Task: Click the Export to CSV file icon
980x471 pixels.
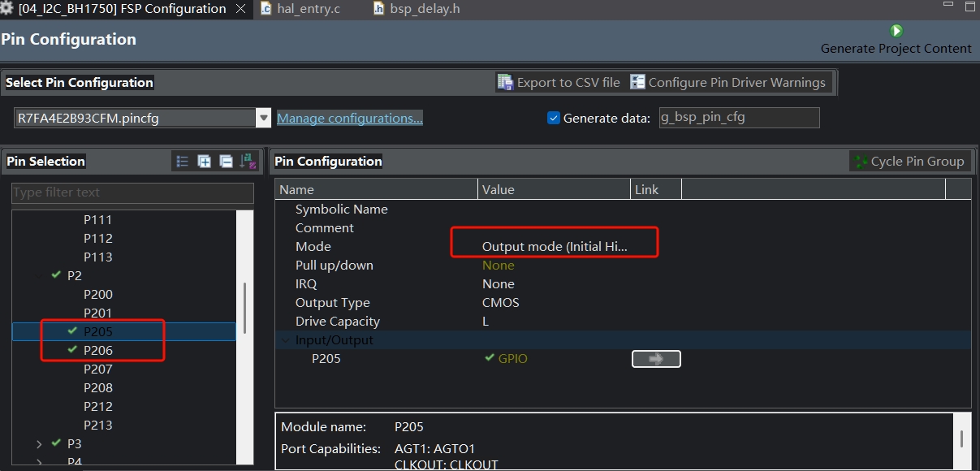Action: (505, 82)
